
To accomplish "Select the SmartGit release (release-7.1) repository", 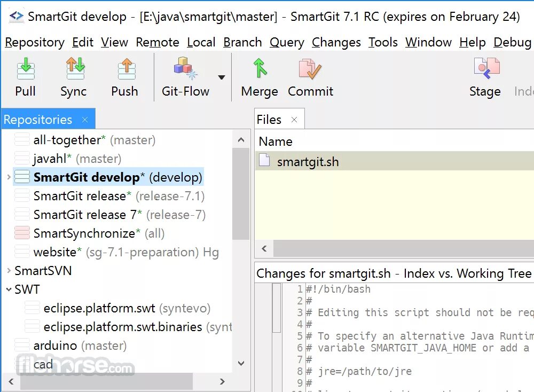I will click(119, 196).
